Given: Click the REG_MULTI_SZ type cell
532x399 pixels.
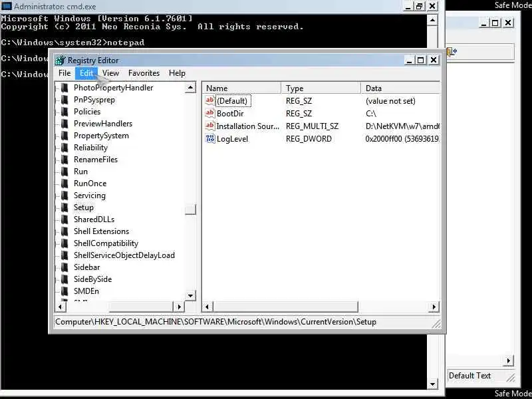Looking at the screenshot, I should (x=312, y=126).
